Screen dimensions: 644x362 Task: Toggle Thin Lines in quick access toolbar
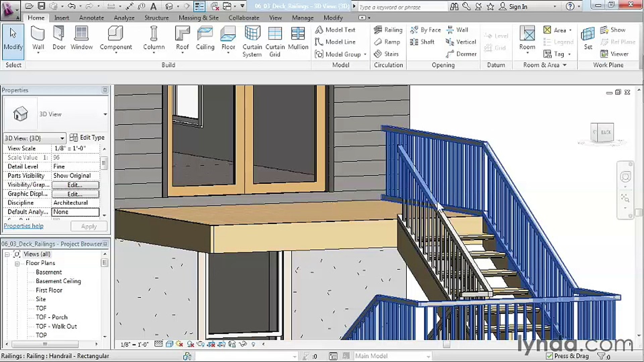click(x=200, y=6)
